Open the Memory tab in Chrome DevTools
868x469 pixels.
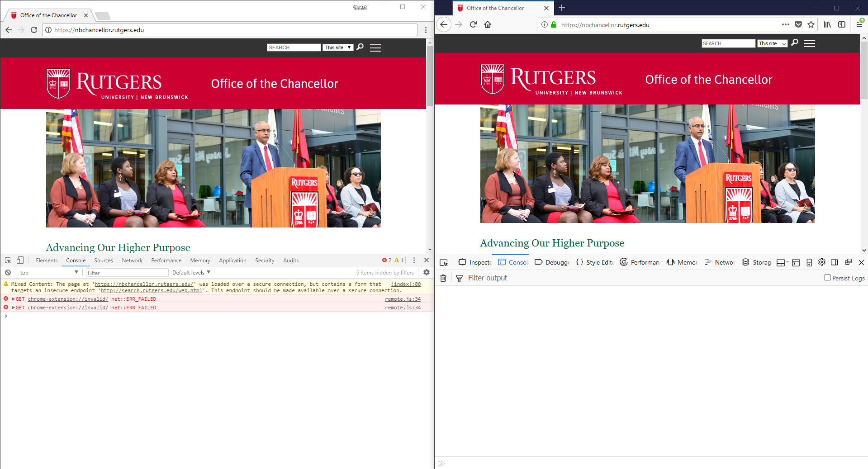tap(200, 261)
